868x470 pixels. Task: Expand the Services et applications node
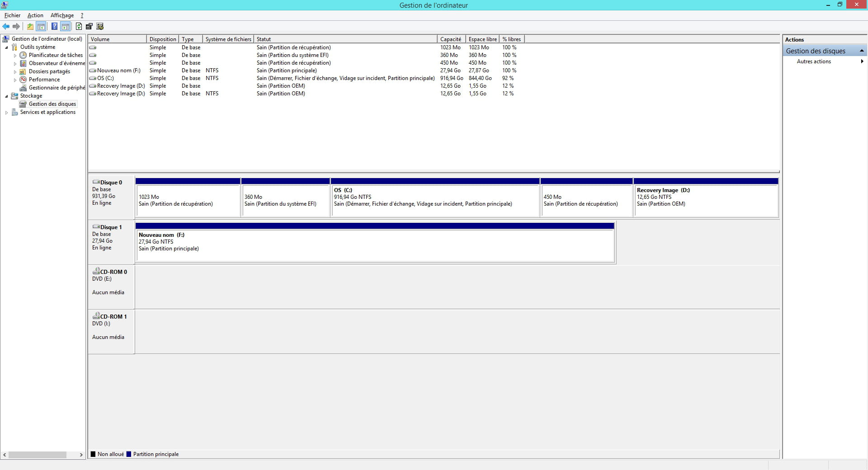6,113
